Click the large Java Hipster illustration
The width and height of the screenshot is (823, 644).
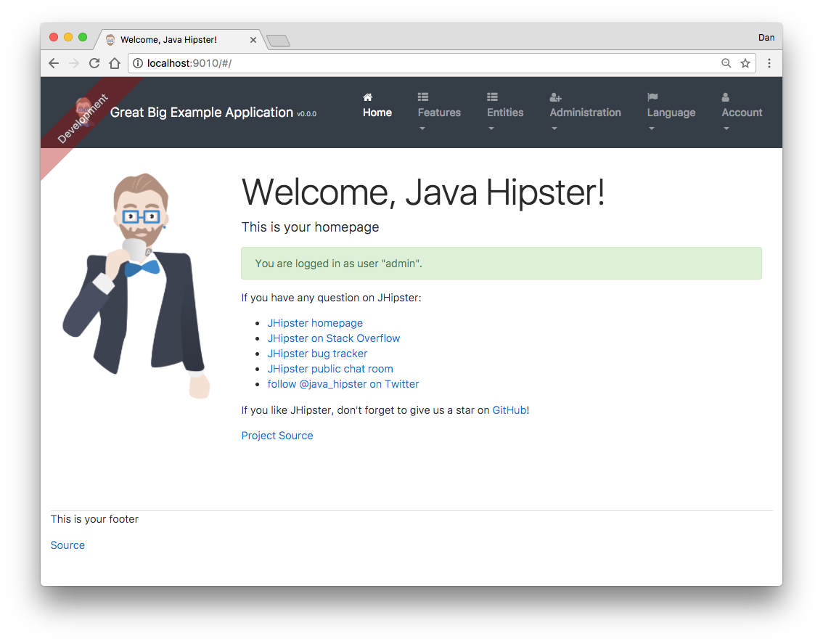[136, 286]
